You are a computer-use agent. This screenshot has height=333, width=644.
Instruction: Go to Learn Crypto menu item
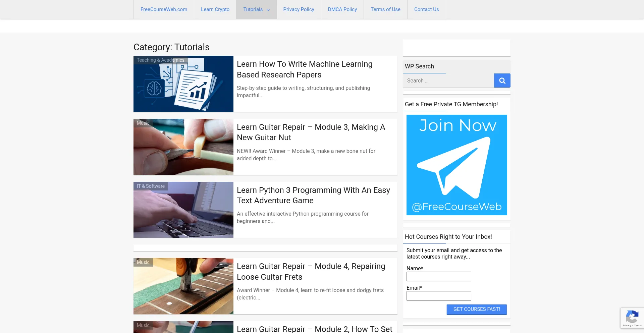215,9
